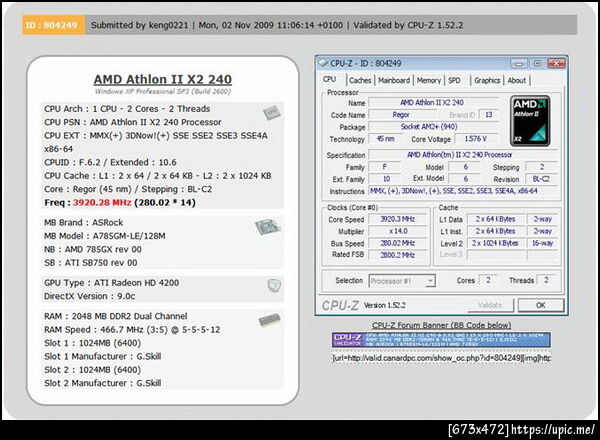This screenshot has width=600, height=440.
Task: Click the RAM module icon beside RAM row
Action: pyautogui.click(x=270, y=319)
